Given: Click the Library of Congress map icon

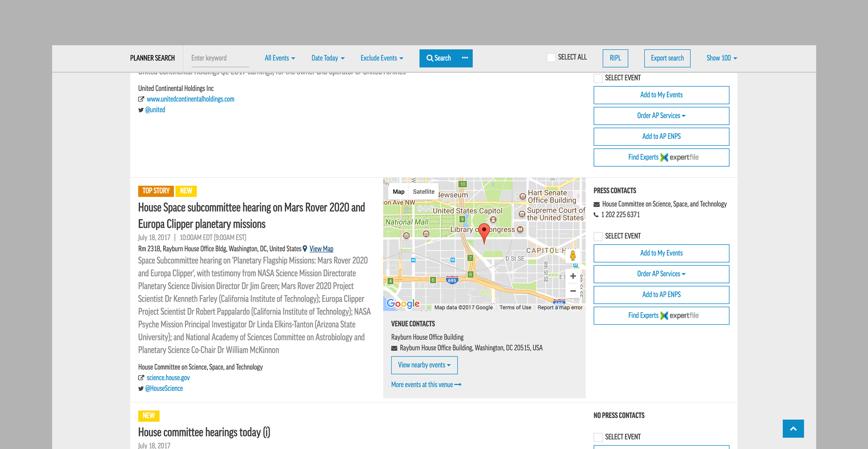Looking at the screenshot, I should 520,229.
